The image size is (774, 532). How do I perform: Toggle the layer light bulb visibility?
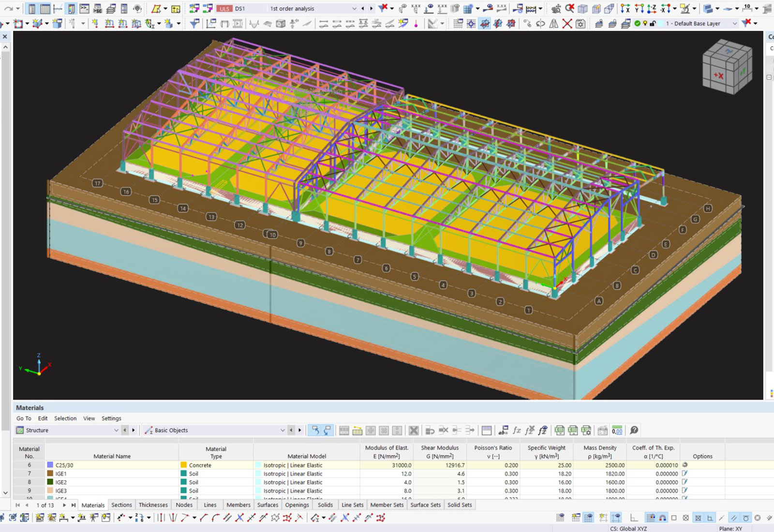click(x=645, y=23)
